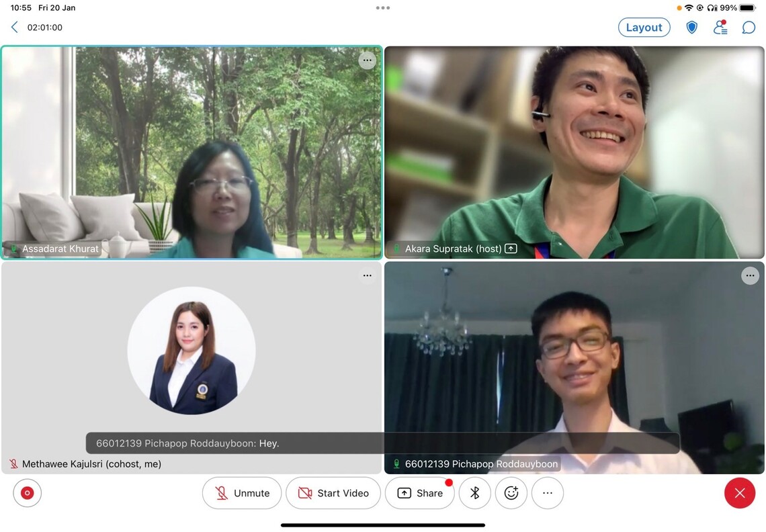Click the red record button
Image resolution: width=766 pixels, height=532 pixels.
click(x=28, y=493)
